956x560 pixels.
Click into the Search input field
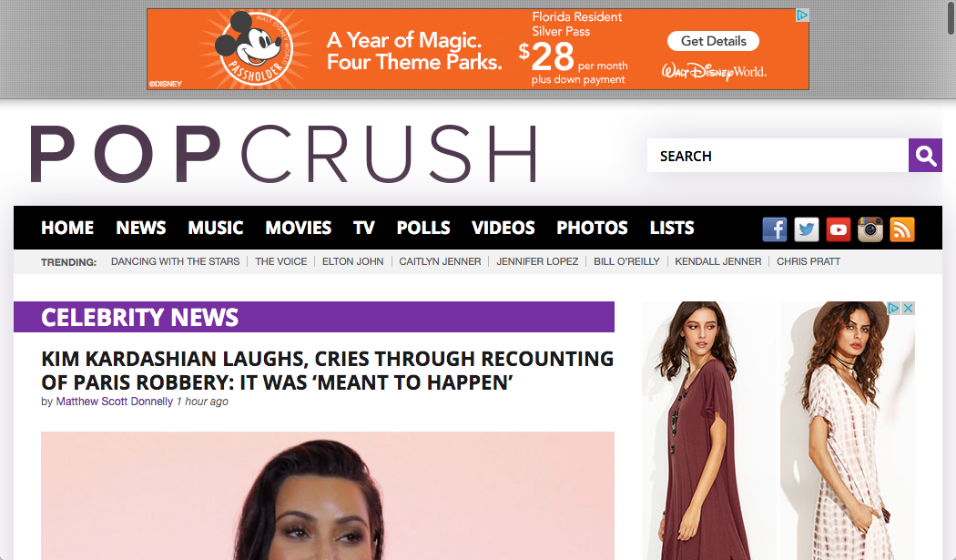[778, 156]
